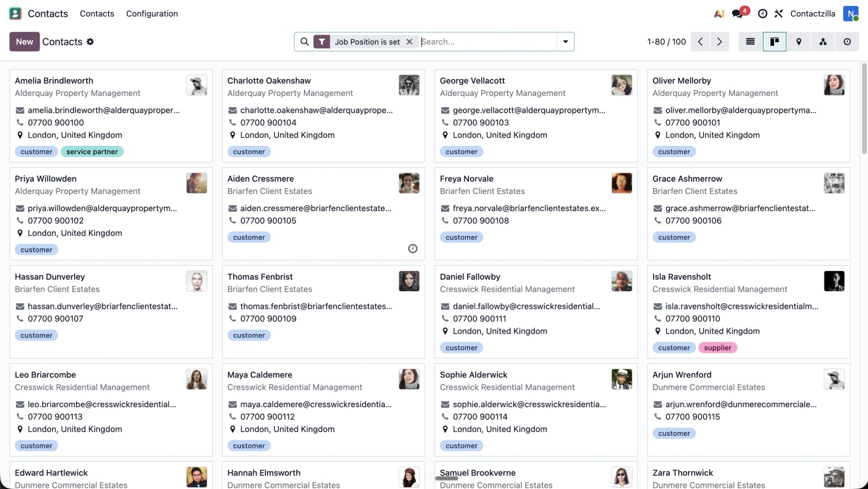Open the Maya Caldemere contact name

tap(260, 375)
